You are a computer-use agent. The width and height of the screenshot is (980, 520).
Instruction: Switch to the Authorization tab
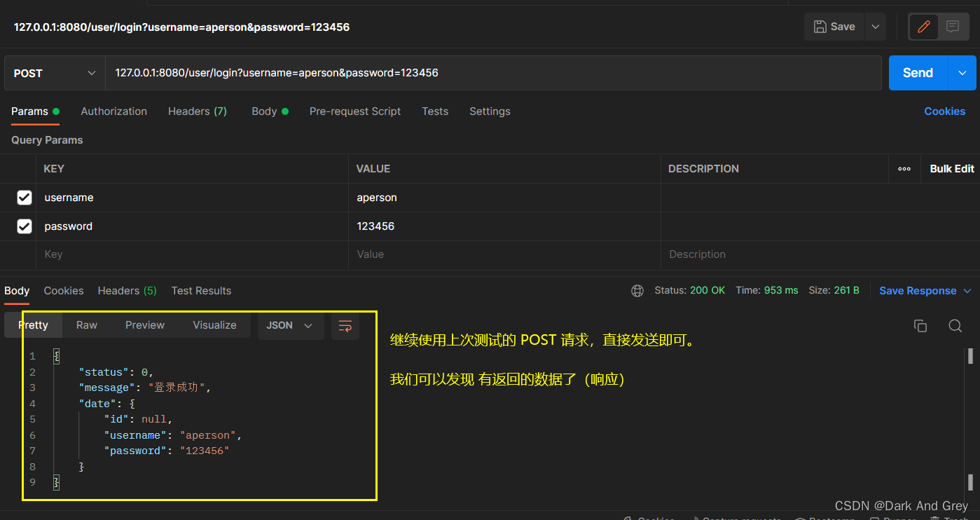[113, 111]
